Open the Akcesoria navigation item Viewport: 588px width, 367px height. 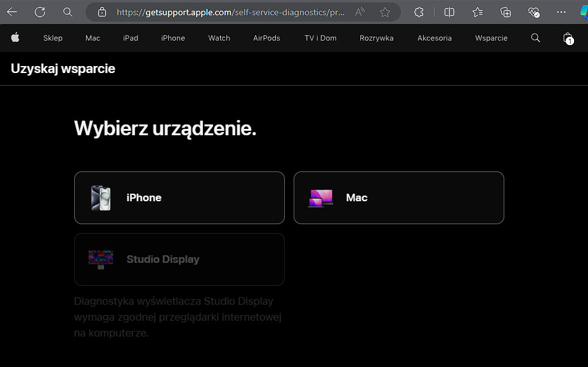pos(434,38)
